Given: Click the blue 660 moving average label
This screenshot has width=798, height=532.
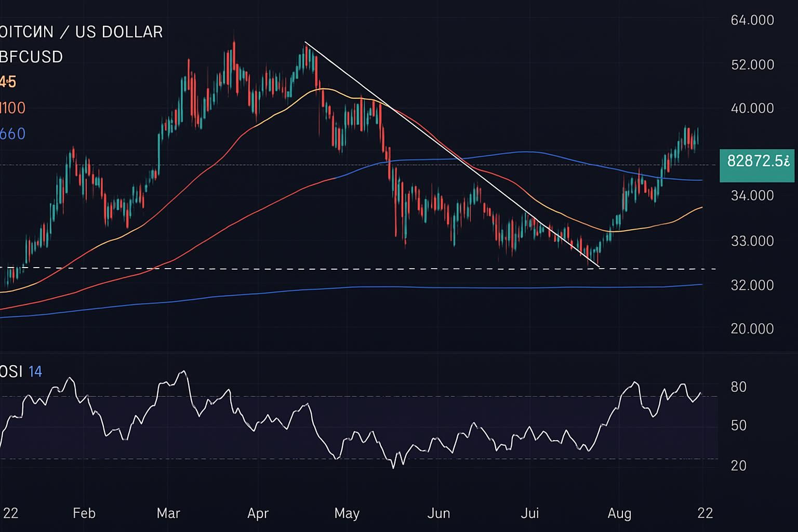Looking at the screenshot, I should 11,134.
